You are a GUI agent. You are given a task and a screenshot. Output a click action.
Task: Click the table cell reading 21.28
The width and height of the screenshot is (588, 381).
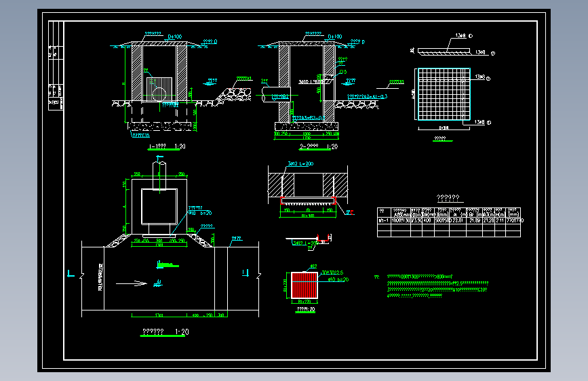[488, 220]
